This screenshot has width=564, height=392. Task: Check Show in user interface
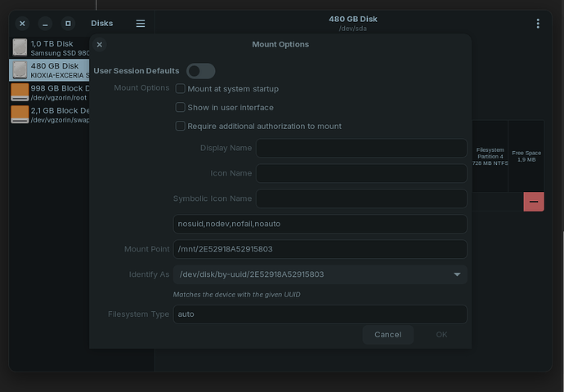point(181,107)
